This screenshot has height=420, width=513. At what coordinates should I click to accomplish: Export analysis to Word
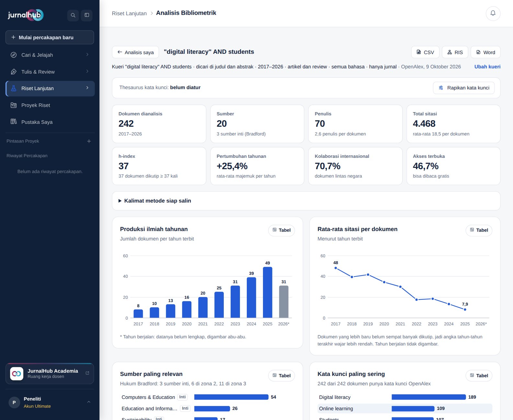coord(485,52)
